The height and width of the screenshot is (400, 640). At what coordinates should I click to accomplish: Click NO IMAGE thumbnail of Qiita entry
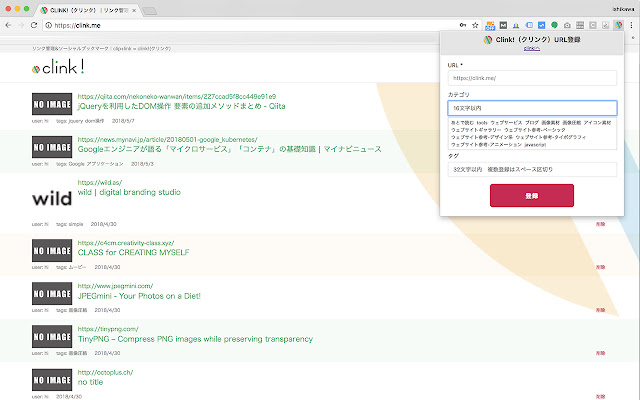pos(52,104)
